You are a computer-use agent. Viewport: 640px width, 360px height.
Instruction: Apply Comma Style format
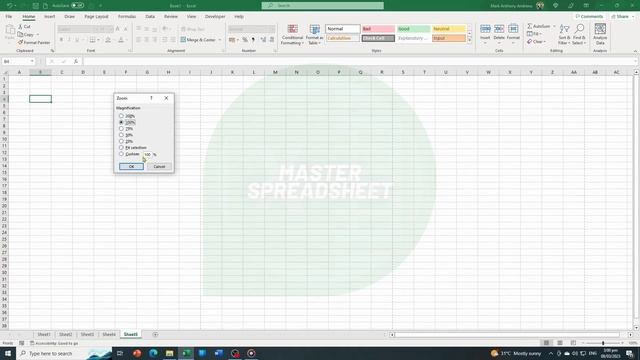click(x=253, y=40)
